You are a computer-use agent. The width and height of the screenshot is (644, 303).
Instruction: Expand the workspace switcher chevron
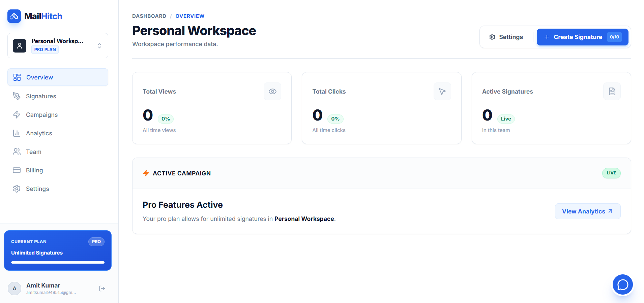coord(99,45)
